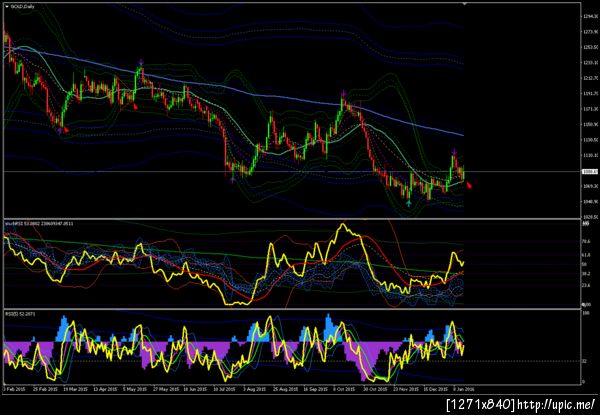Click the 32 level label in the RSI subwindow
The image size is (600, 415).
point(584,361)
